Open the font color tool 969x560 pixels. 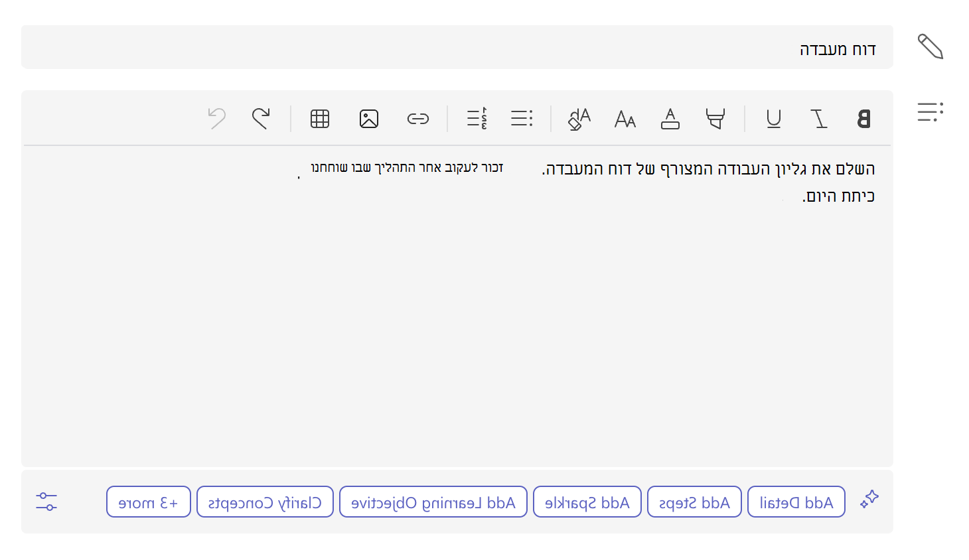670,119
